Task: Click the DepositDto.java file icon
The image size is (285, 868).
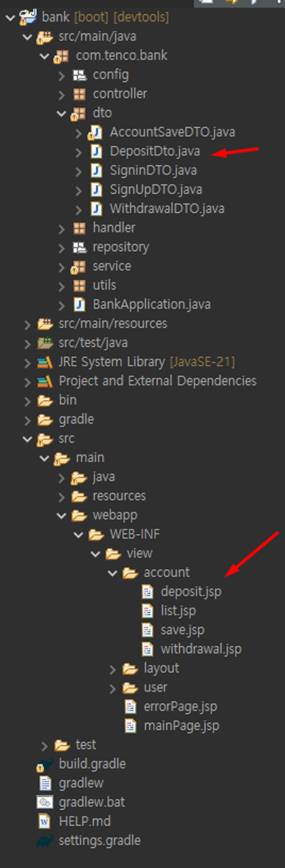Action: click(x=96, y=152)
